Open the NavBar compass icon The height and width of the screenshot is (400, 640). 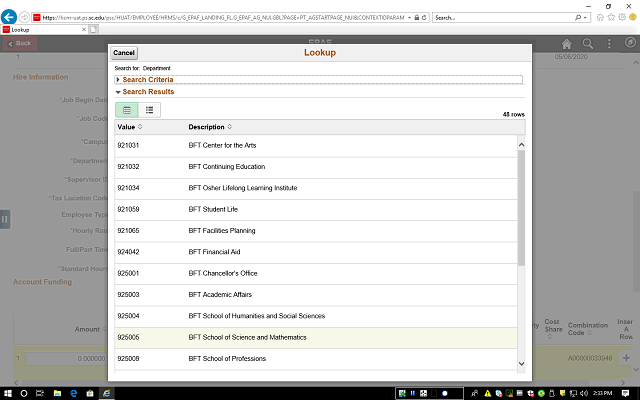[x=630, y=42]
